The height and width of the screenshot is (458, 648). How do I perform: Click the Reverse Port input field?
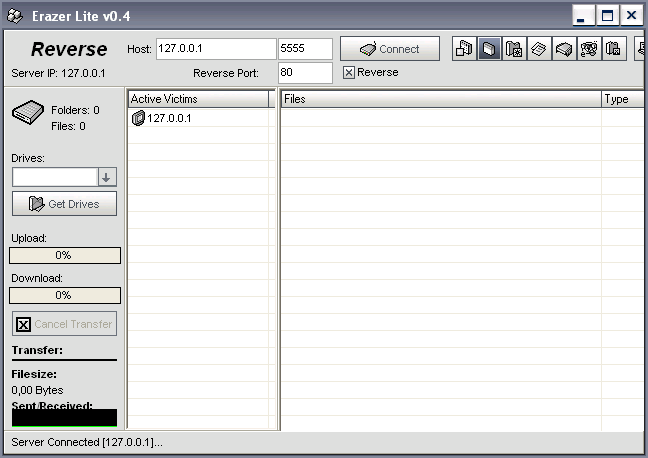305,73
